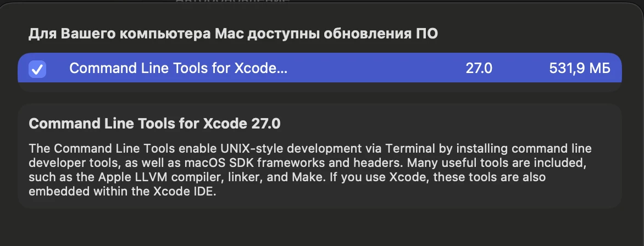Screen dimensions: 644x246
Task: Click the 531,9 МБ size value
Action: 580,69
